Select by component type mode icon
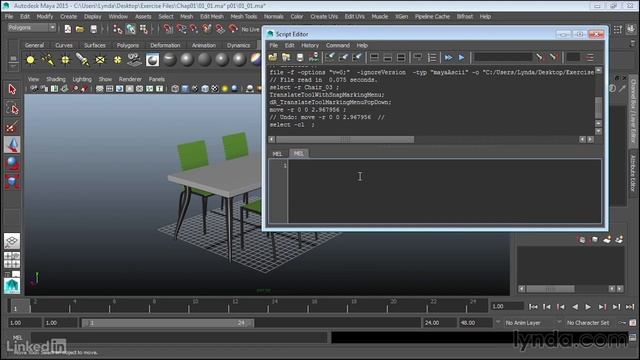The image size is (640, 360). (144, 29)
